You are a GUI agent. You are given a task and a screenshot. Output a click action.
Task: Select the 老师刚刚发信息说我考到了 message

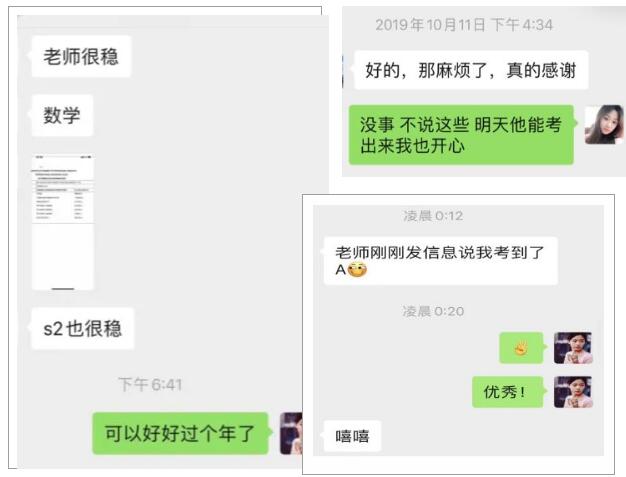(440, 261)
